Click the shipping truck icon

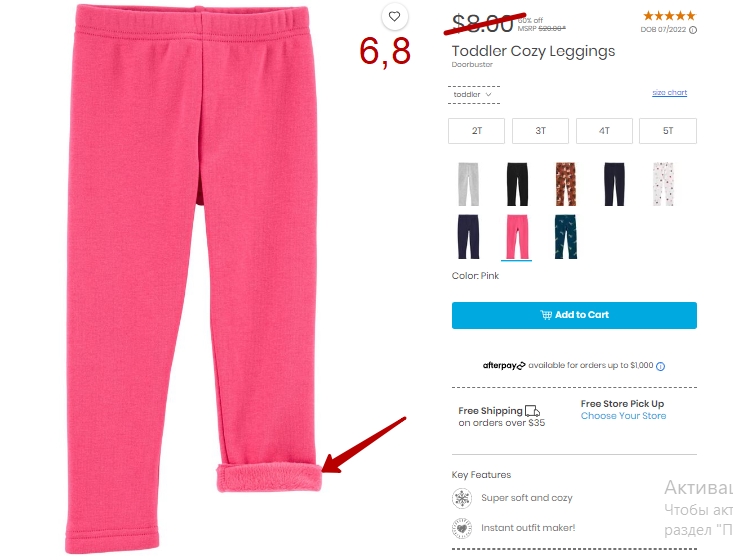(x=532, y=411)
